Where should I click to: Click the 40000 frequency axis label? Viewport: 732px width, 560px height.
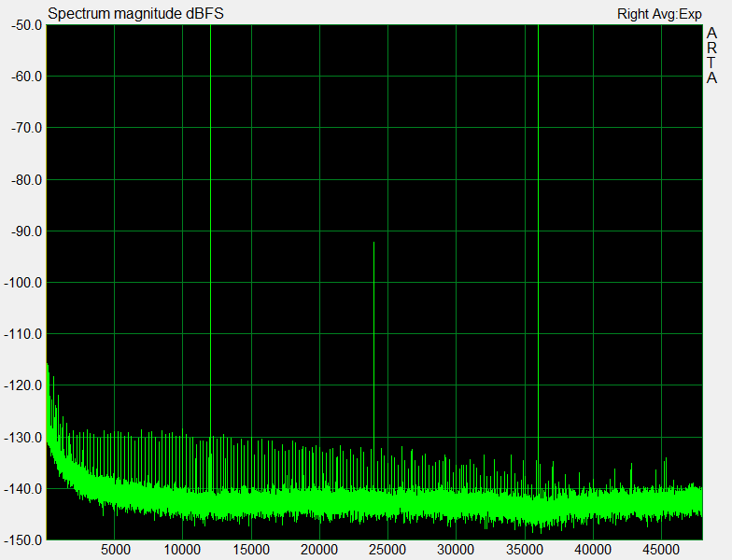(x=593, y=550)
